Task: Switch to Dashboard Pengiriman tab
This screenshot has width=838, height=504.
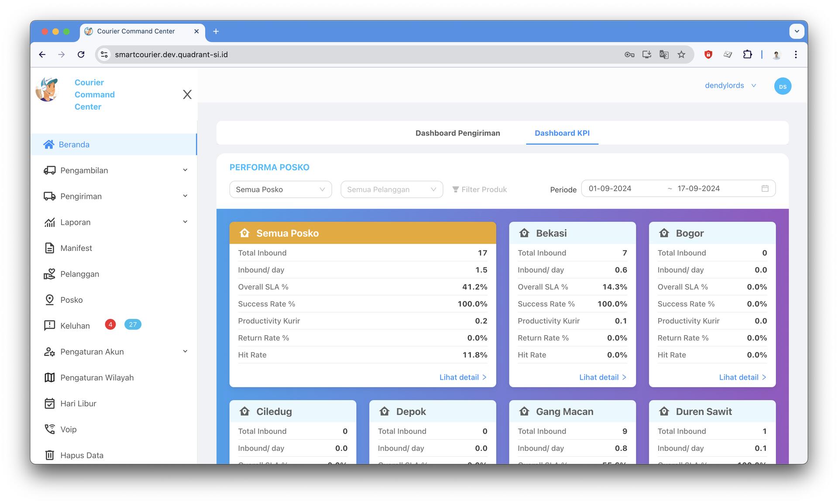Action: [x=457, y=133]
